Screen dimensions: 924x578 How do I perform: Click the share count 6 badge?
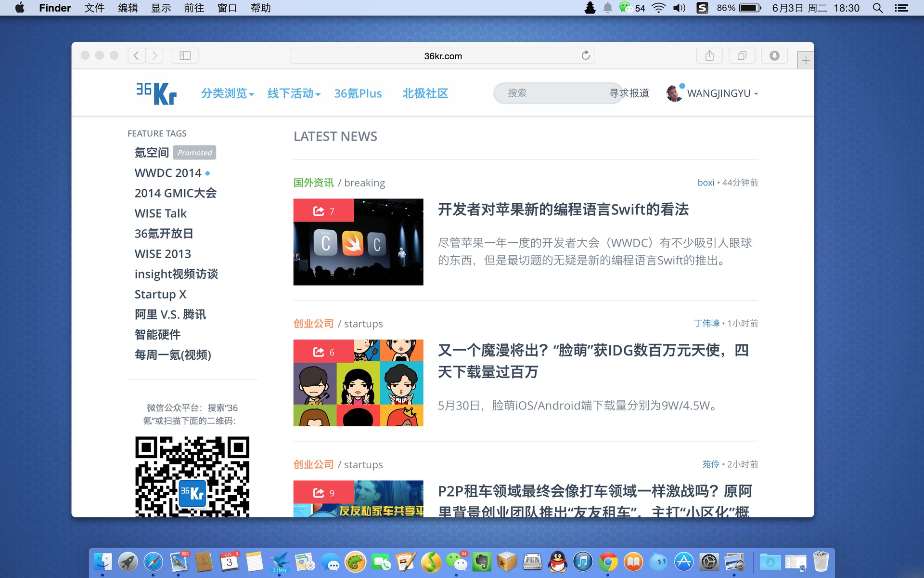coord(323,352)
